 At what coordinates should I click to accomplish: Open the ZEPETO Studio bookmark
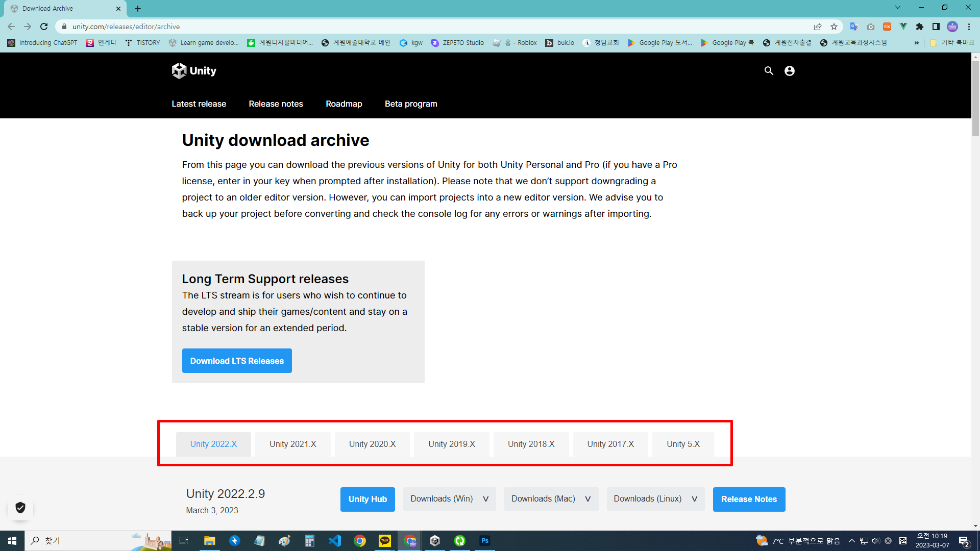coord(457,43)
